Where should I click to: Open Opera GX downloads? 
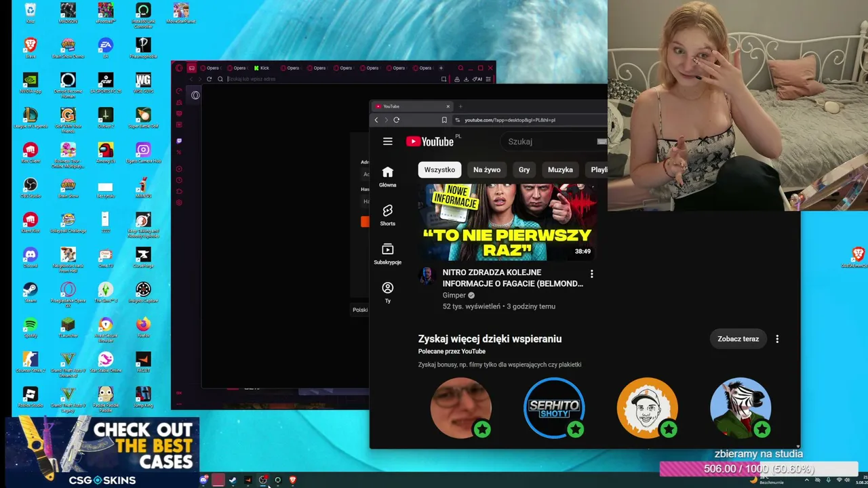click(466, 79)
